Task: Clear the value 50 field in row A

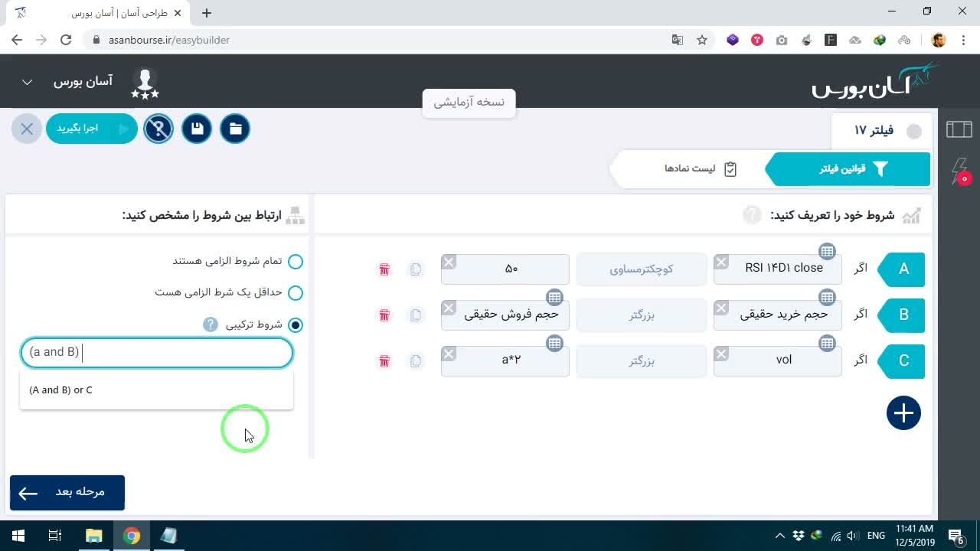Action: tap(449, 262)
